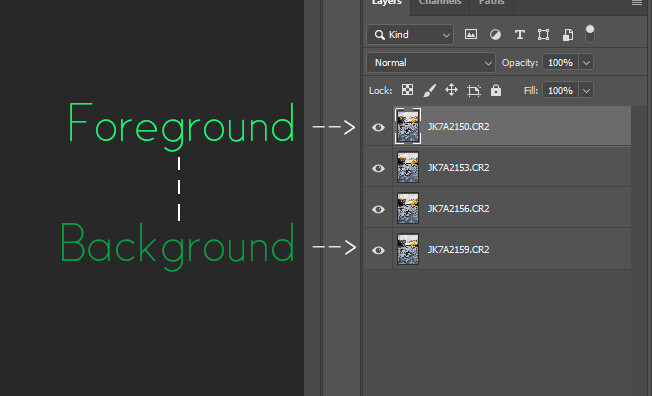
Task: Click the Fill label
Action: click(531, 90)
